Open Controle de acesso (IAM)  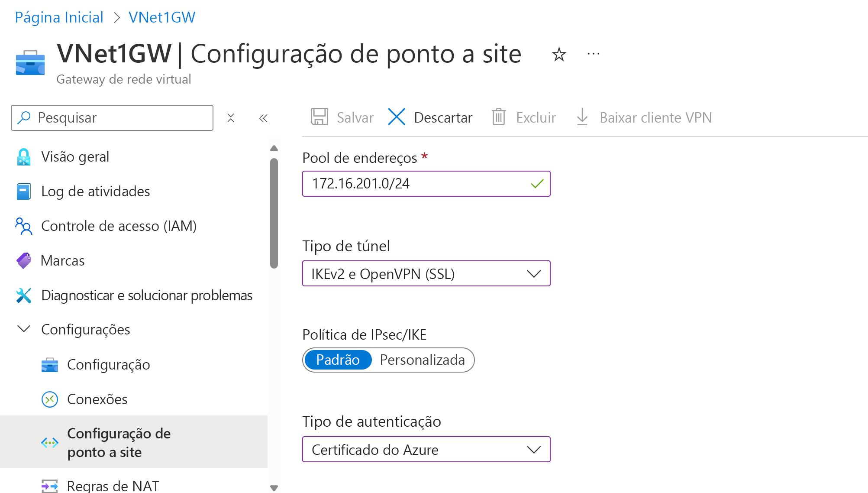click(119, 226)
